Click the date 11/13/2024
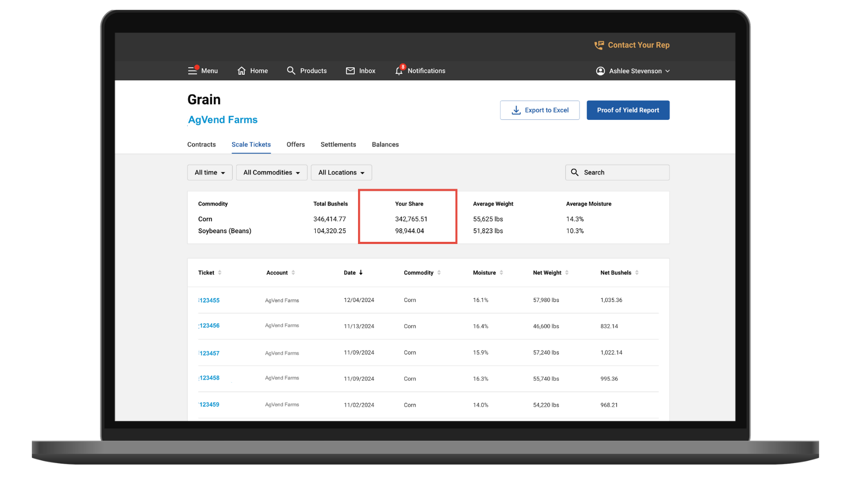868x488 pixels. pyautogui.click(x=359, y=326)
